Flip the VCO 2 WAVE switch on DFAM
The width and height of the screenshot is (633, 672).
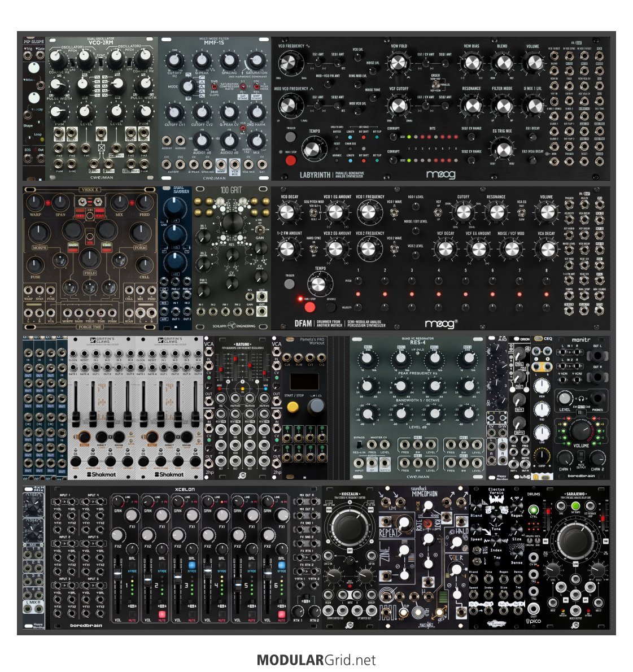click(x=394, y=248)
